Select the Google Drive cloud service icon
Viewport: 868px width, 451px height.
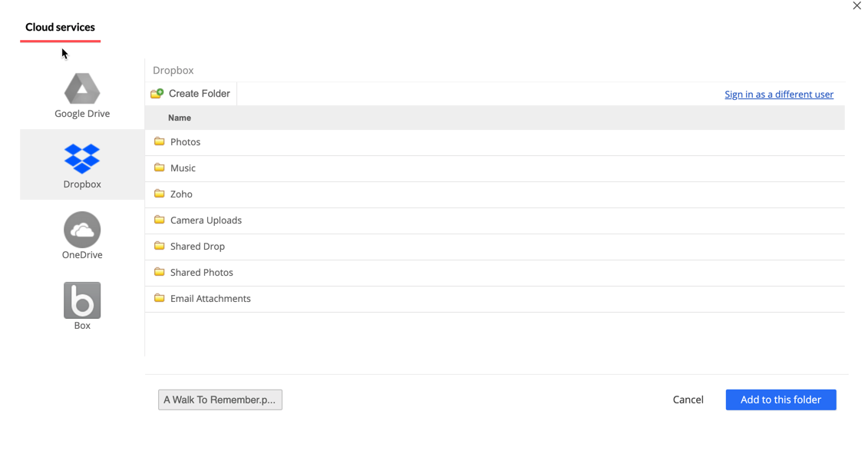click(82, 89)
